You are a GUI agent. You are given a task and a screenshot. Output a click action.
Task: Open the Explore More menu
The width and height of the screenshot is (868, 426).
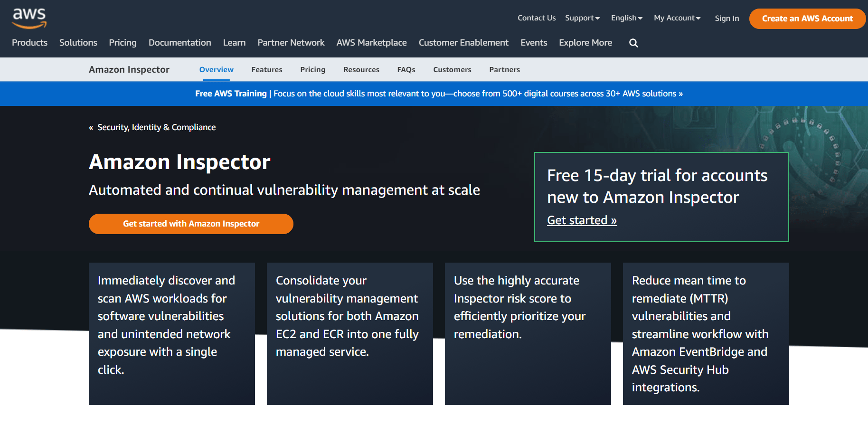pos(585,43)
